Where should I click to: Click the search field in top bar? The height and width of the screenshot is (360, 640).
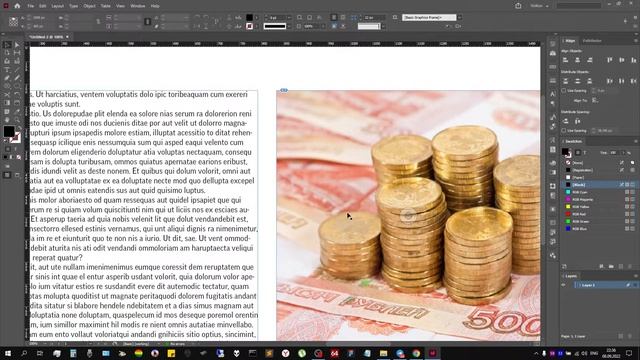[578, 6]
